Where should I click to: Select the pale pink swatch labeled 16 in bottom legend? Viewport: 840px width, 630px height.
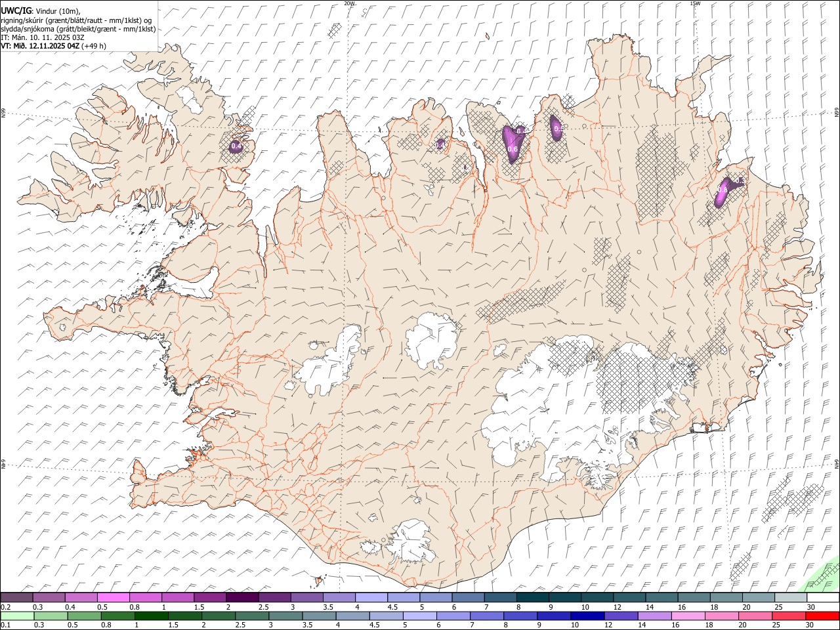tap(689, 616)
